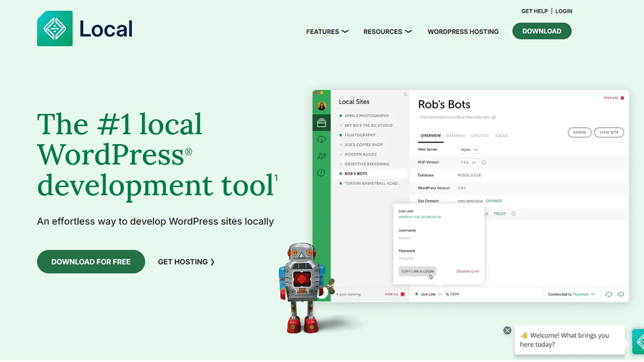Image resolution: width=644 pixels, height=362 pixels.
Task: Click the green dot beside Fauxtography
Action: coord(341,135)
